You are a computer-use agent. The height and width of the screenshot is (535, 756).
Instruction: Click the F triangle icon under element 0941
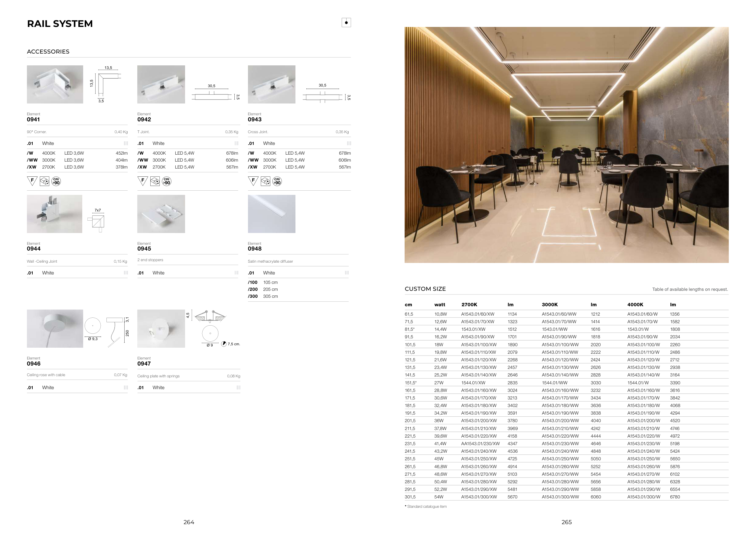coord(32,181)
